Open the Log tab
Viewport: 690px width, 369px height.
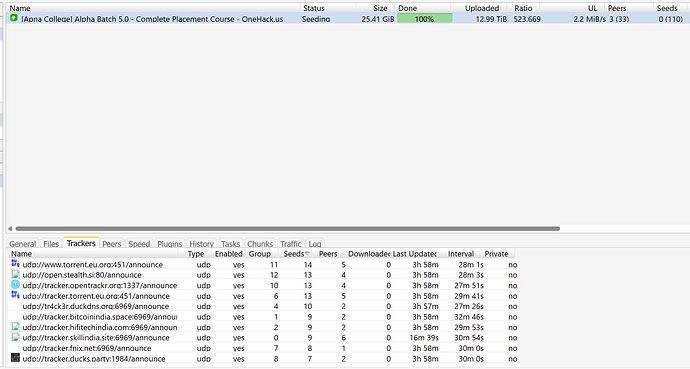coord(315,244)
